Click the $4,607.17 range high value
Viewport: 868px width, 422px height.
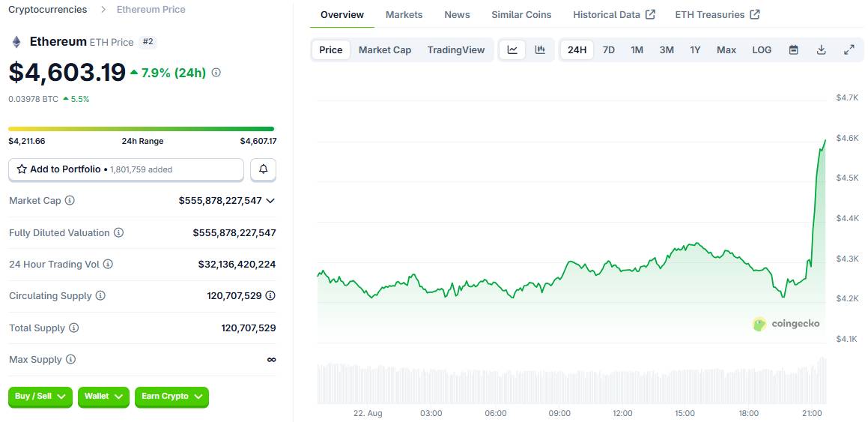click(x=258, y=141)
